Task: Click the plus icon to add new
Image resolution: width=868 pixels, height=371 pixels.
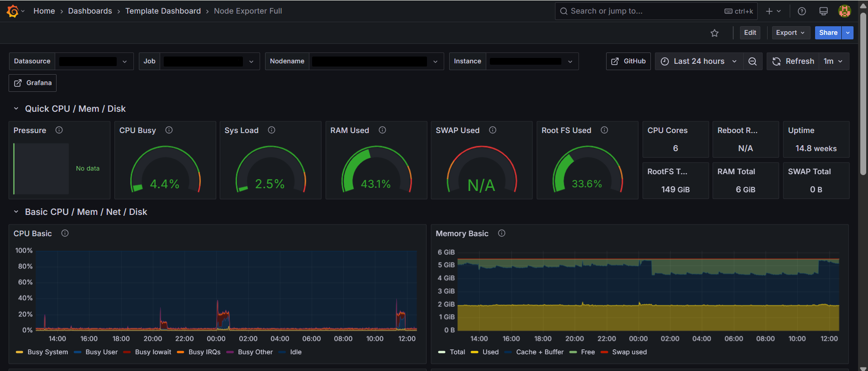Action: [x=769, y=11]
